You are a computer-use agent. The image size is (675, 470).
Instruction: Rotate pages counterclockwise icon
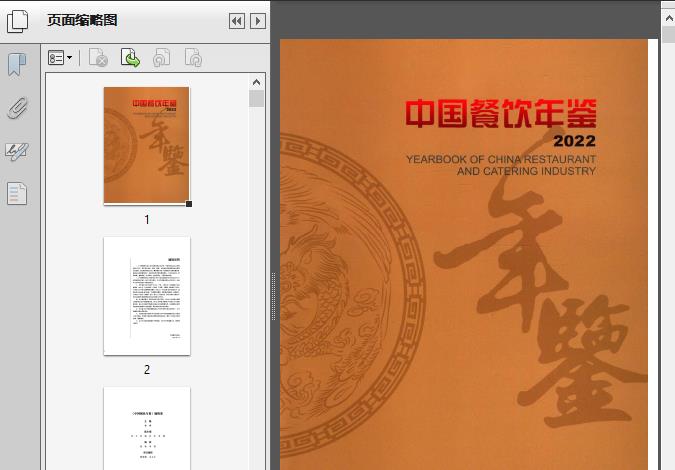click(x=161, y=58)
